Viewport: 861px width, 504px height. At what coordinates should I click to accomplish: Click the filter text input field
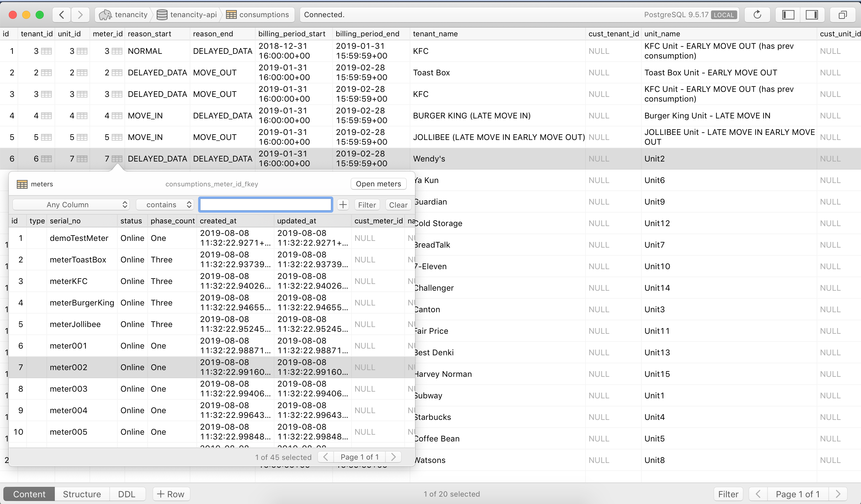click(x=265, y=205)
